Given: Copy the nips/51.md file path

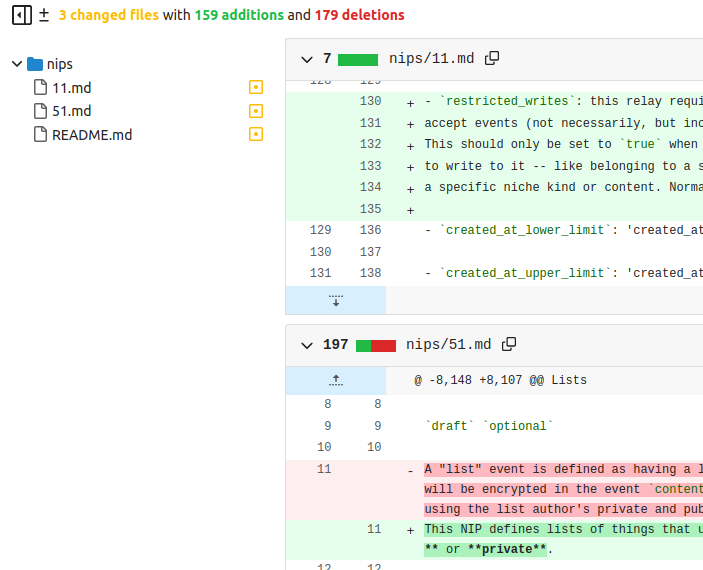Looking at the screenshot, I should pos(509,345).
